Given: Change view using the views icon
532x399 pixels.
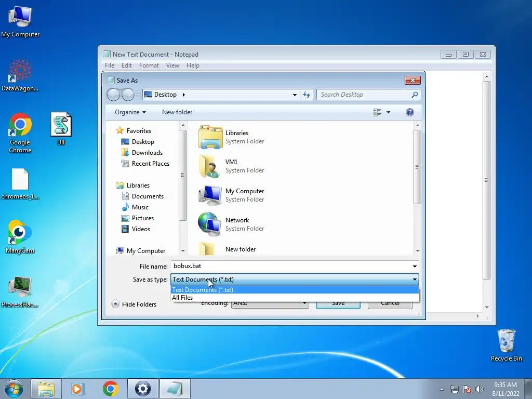Looking at the screenshot, I should 377,112.
